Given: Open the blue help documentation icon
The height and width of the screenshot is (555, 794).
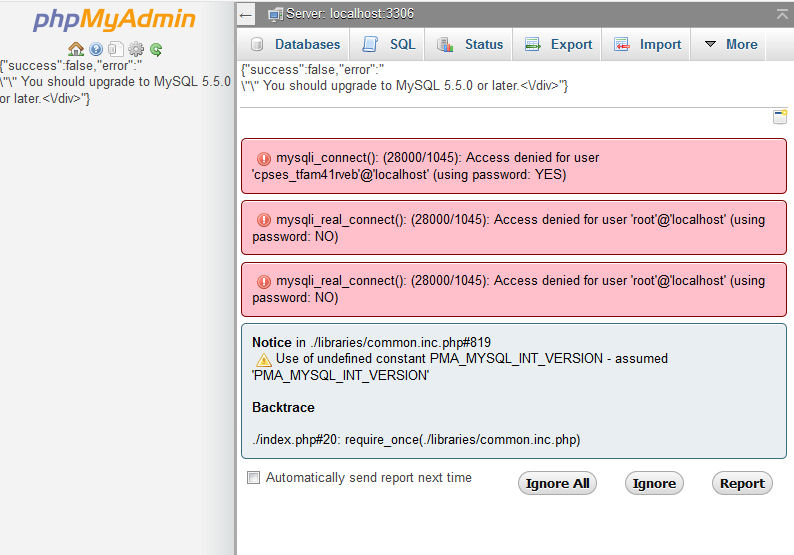Looking at the screenshot, I should click(96, 49).
